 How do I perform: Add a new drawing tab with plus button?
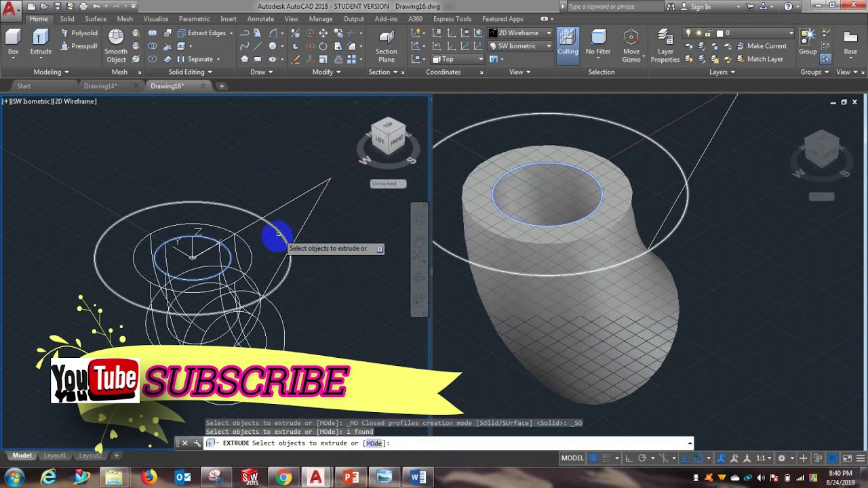pyautogui.click(x=221, y=86)
